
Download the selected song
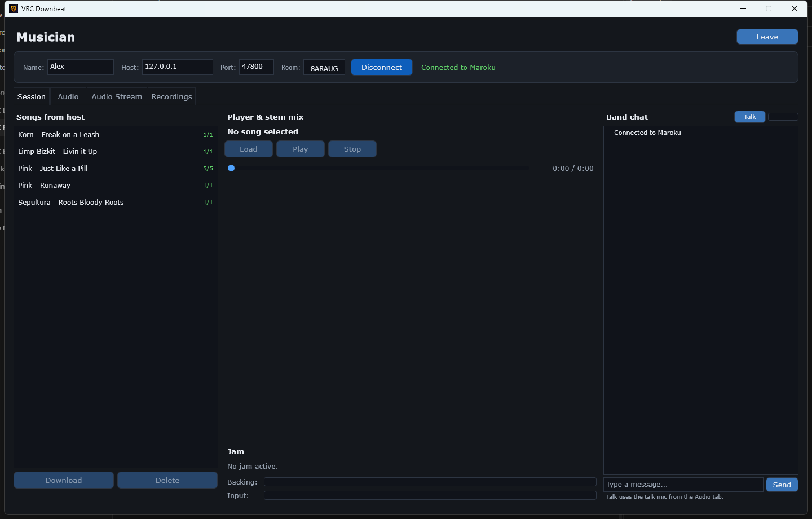pos(64,480)
